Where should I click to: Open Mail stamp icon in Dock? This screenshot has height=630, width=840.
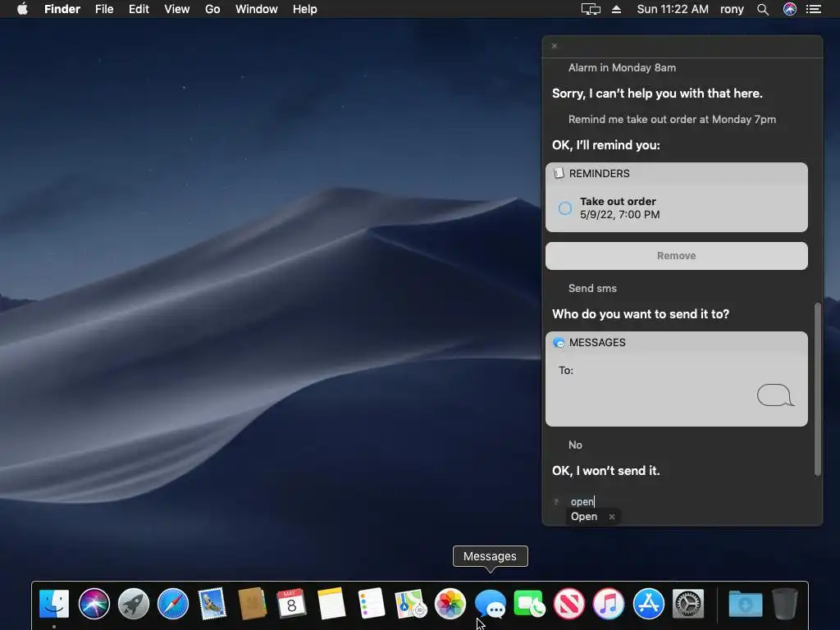tap(212, 604)
